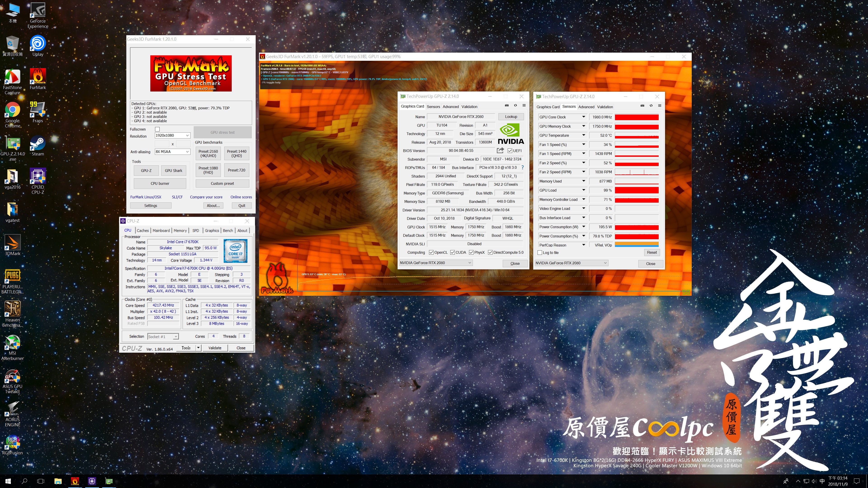
Task: Launch FurMark desktop shortcut
Action: [38, 79]
